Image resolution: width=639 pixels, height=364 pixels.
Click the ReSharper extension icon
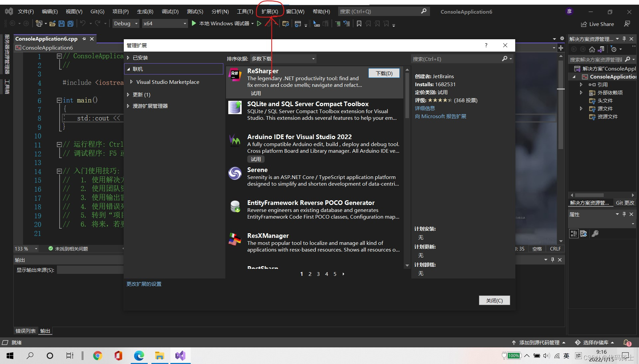[235, 75]
